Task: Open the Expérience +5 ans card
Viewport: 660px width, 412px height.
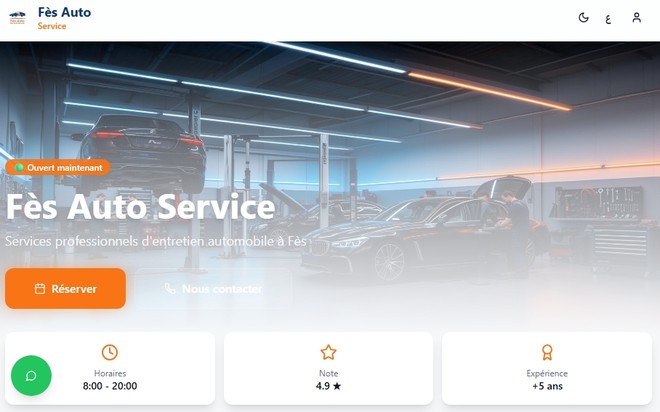Action: click(547, 368)
